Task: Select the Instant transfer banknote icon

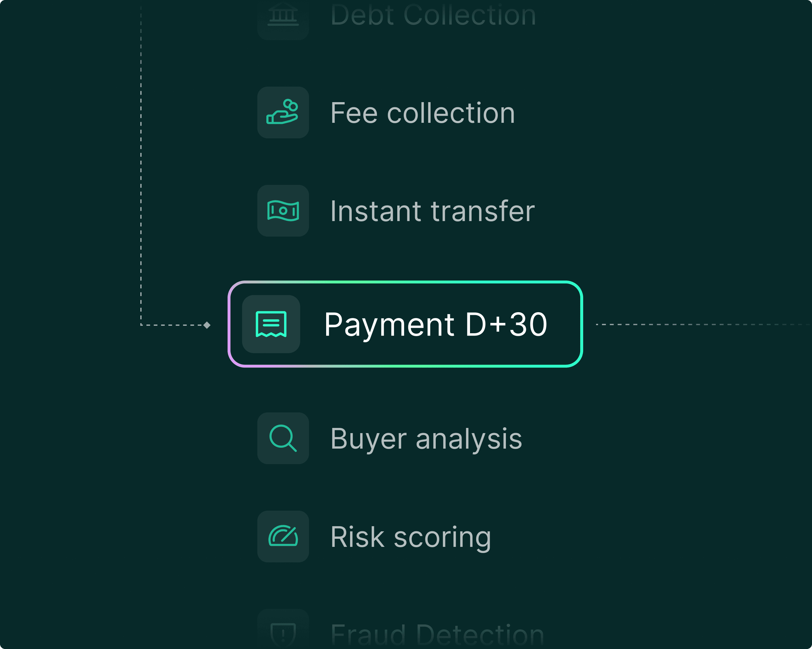Action: [x=283, y=210]
